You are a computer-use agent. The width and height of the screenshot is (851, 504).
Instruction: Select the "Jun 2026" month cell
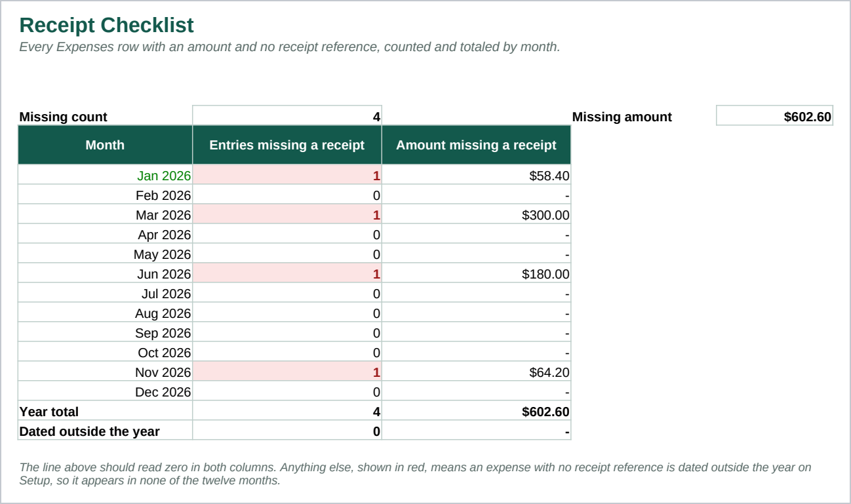point(105,273)
